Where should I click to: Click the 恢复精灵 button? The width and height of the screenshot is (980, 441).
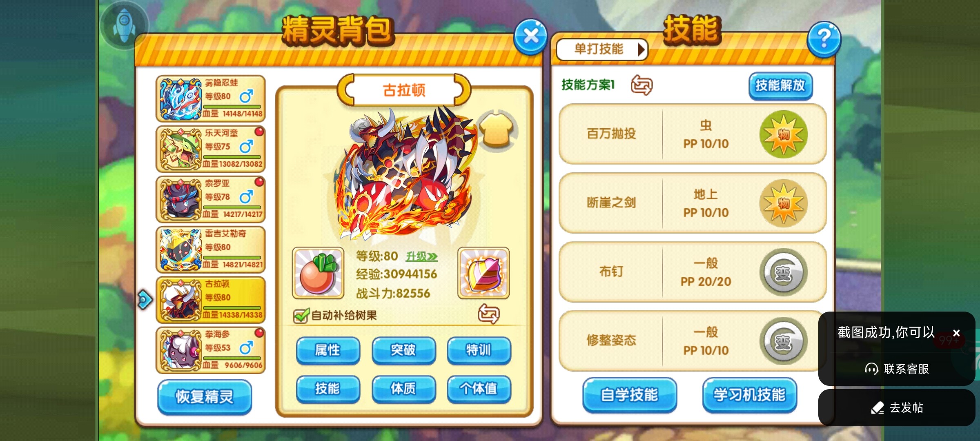[205, 396]
